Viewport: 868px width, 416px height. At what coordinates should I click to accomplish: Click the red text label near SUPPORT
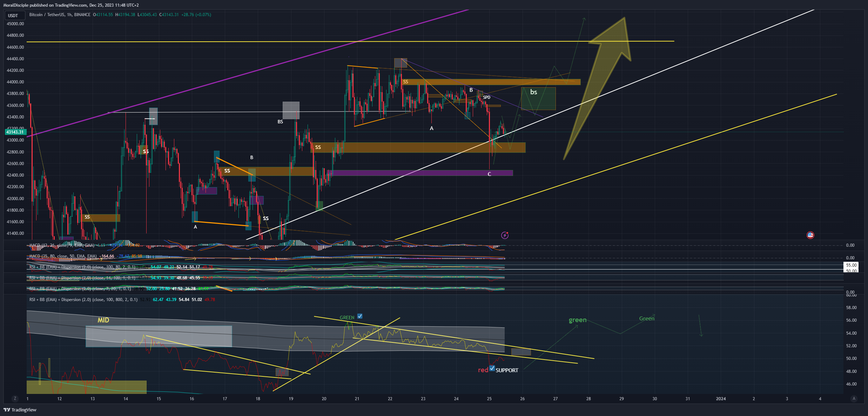[483, 370]
